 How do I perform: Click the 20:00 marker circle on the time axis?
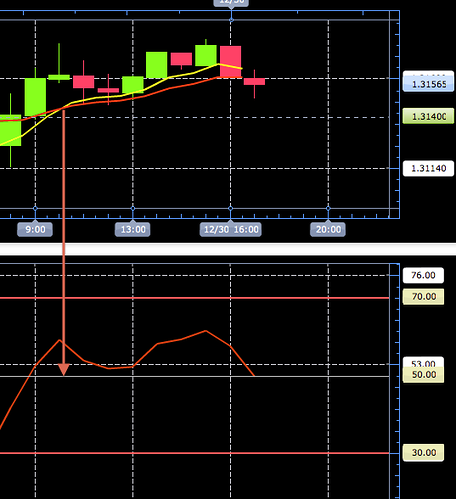coord(328,208)
